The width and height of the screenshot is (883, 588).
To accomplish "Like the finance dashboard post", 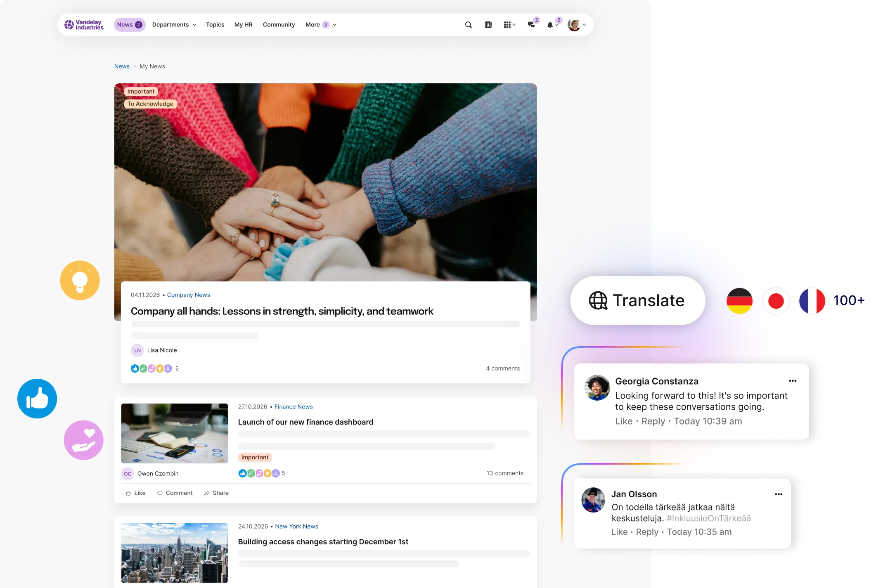I will pos(135,493).
